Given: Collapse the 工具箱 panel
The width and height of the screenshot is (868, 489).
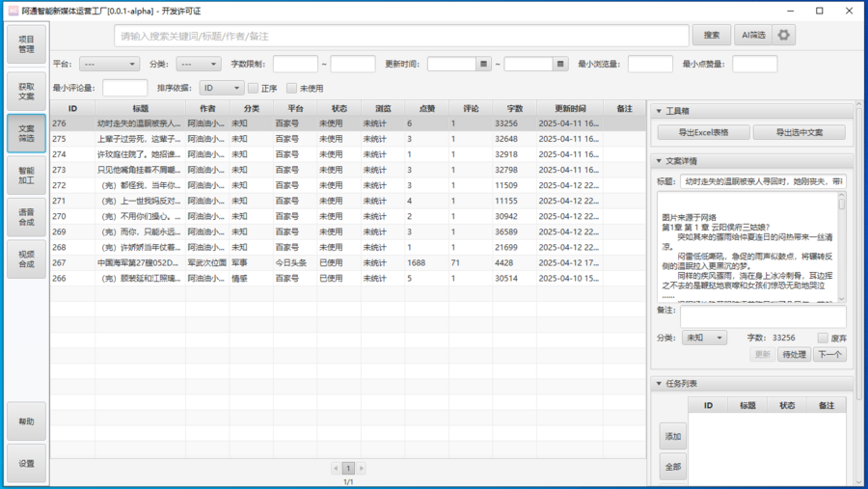Looking at the screenshot, I should [x=659, y=111].
